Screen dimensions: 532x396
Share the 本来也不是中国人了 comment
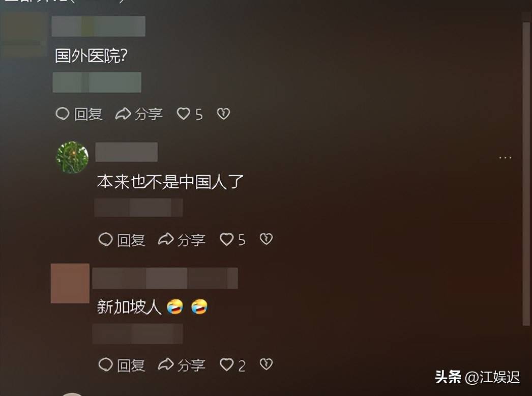click(182, 240)
